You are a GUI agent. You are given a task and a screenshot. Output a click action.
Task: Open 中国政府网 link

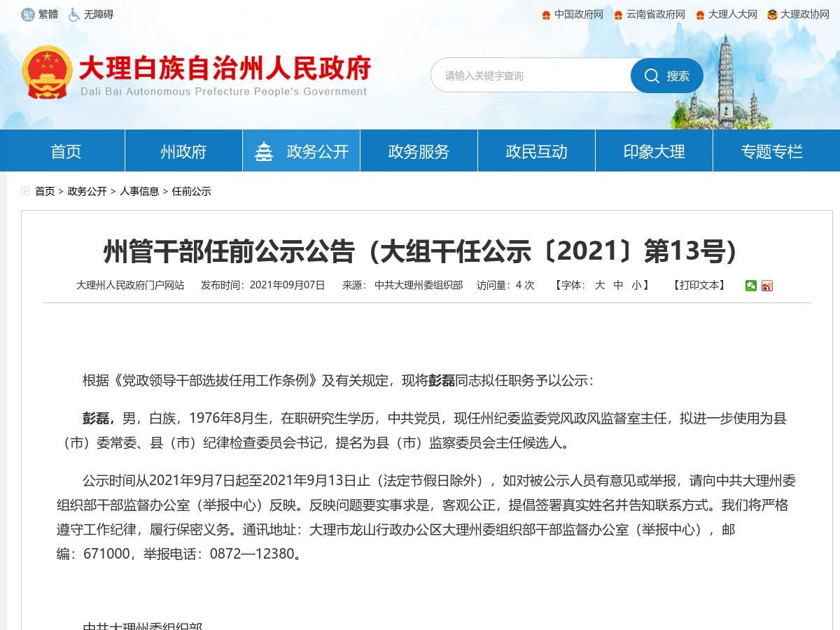579,14
